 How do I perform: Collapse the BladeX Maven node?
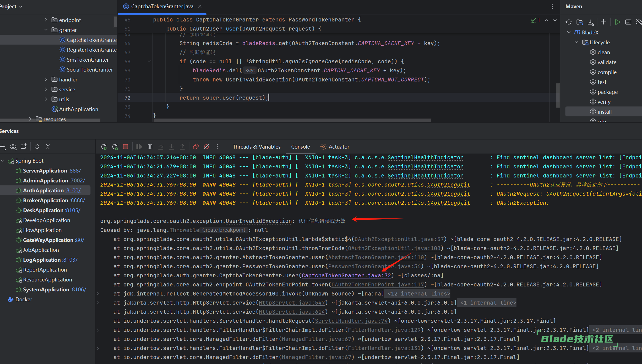coord(569,32)
